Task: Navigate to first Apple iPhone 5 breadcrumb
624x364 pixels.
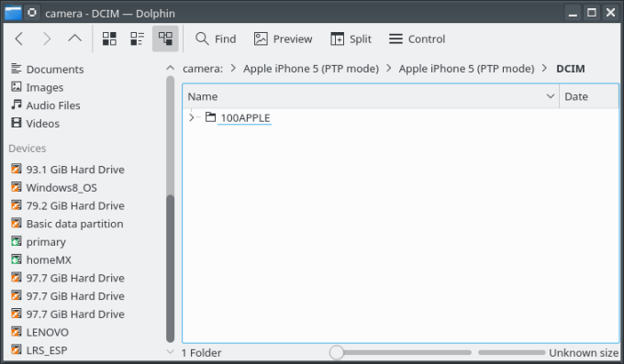Action: coord(311,69)
